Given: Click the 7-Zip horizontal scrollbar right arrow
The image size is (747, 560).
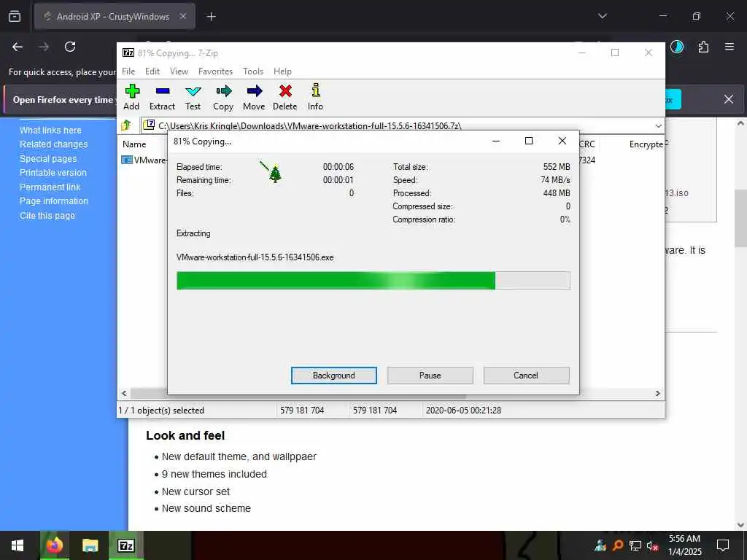Looking at the screenshot, I should point(657,393).
